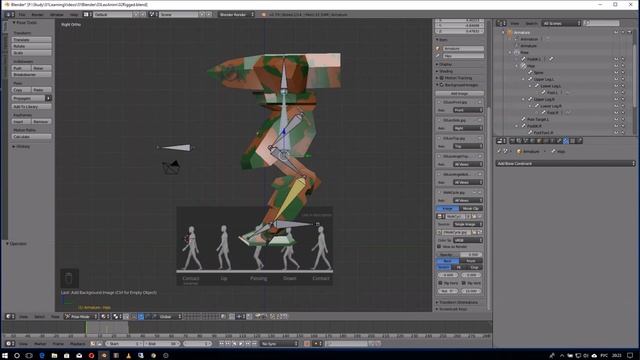The height and width of the screenshot is (360, 640).
Task: Click the Breakdowner button
Action: (31, 75)
